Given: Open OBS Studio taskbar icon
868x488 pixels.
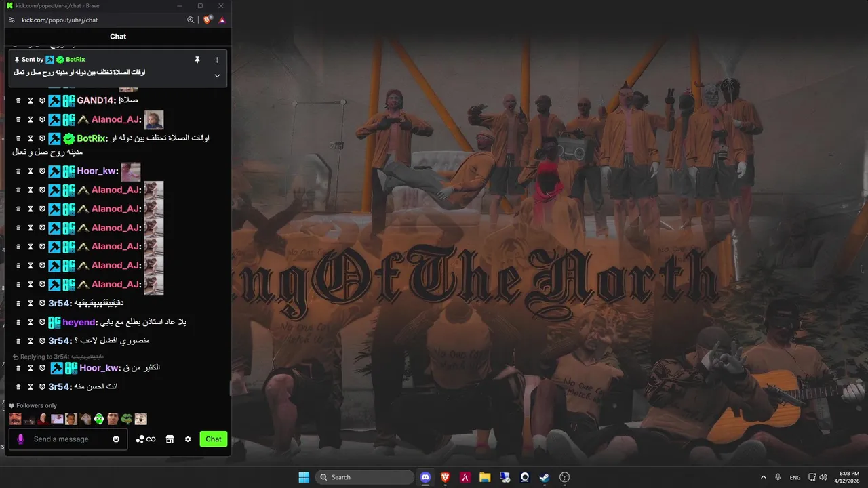Looking at the screenshot, I should 564,477.
